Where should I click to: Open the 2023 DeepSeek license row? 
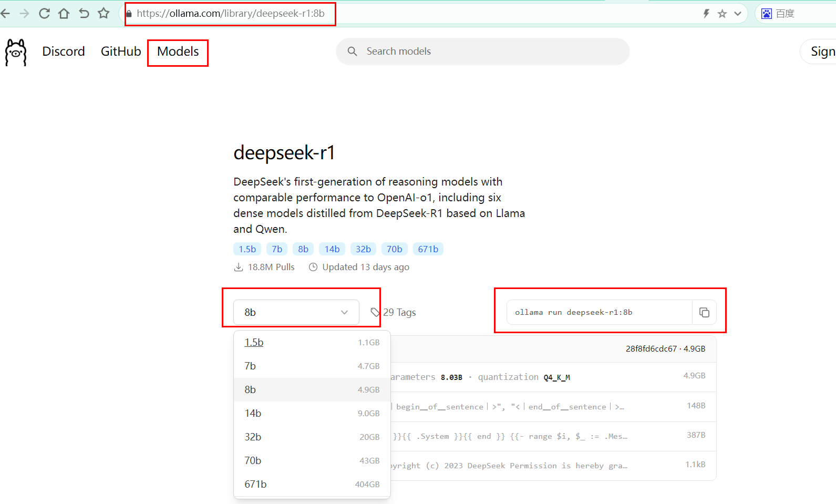click(x=553, y=466)
